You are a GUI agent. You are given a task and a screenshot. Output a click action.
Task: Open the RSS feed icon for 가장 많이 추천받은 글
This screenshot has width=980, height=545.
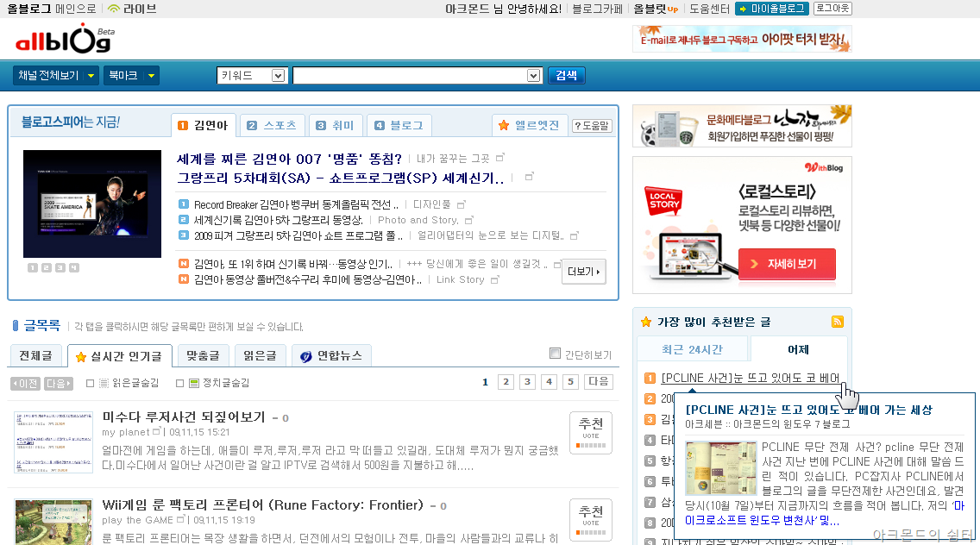click(838, 322)
